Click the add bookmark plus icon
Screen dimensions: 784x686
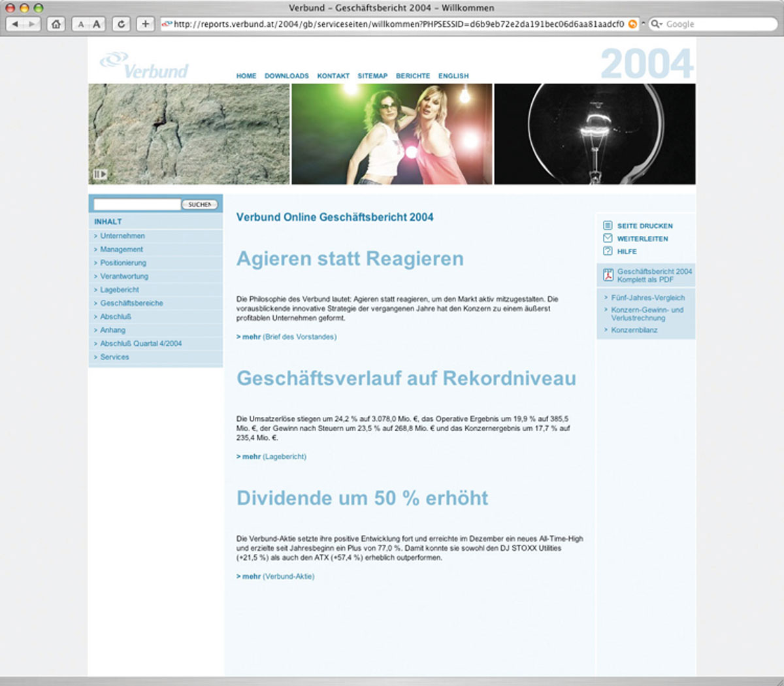click(145, 24)
